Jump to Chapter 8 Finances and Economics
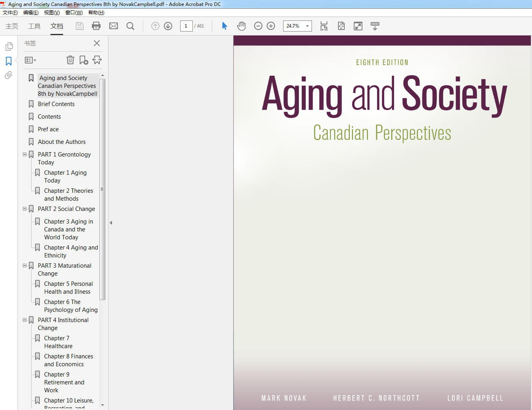 69,360
